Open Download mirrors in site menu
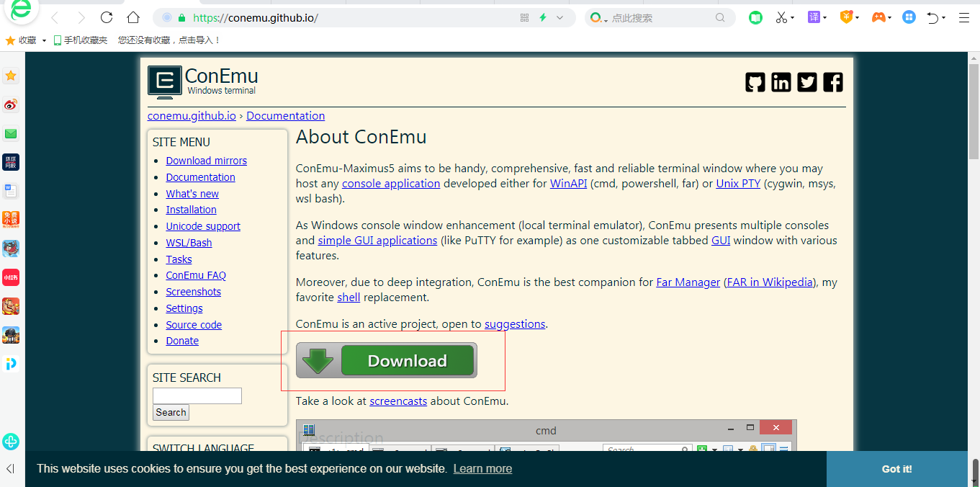The height and width of the screenshot is (487, 980). [x=207, y=161]
